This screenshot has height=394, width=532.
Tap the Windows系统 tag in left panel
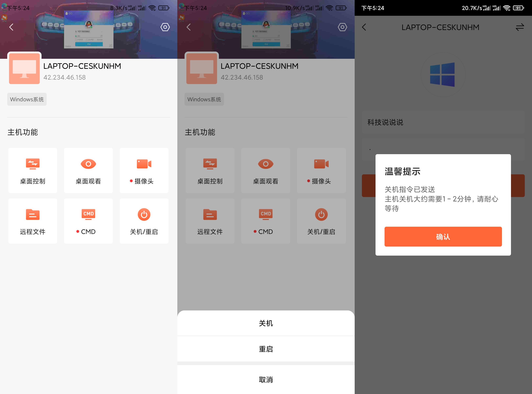click(27, 99)
